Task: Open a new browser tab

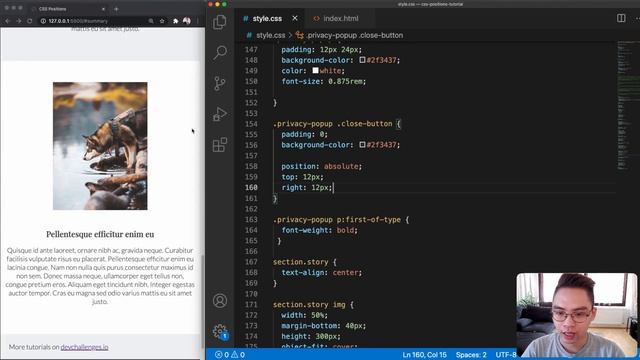Action: point(116,9)
